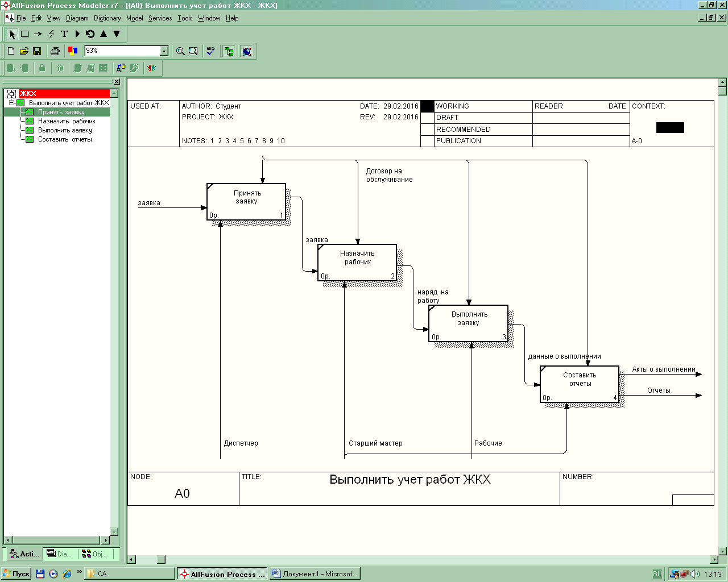The width and height of the screenshot is (728, 582).
Task: Click the Go to Child Diagram down triangle
Action: (117, 34)
